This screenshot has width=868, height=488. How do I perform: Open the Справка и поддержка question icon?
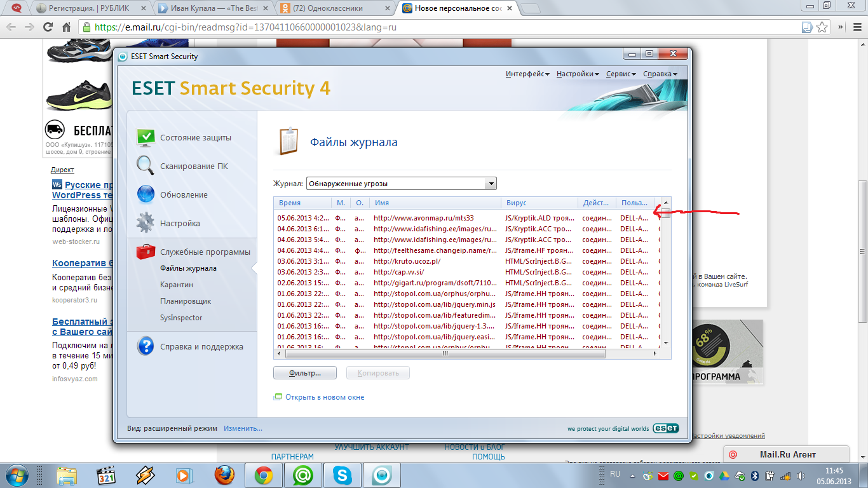click(146, 346)
